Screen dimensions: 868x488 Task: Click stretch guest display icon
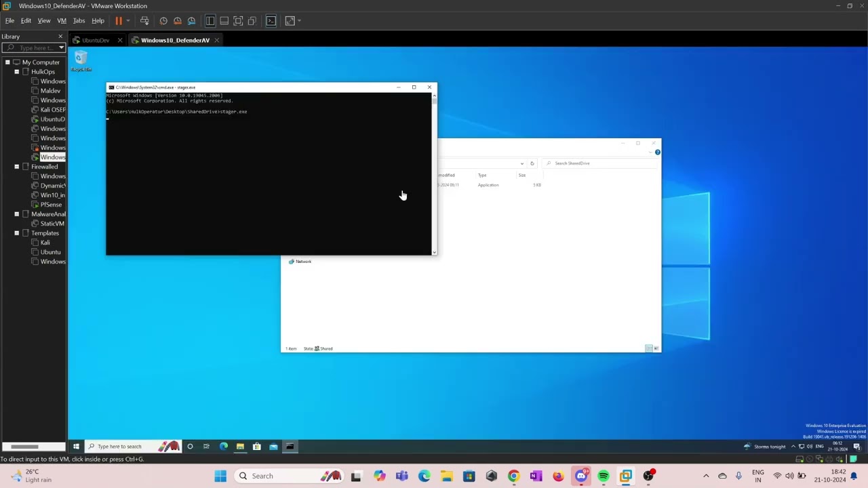coord(290,21)
